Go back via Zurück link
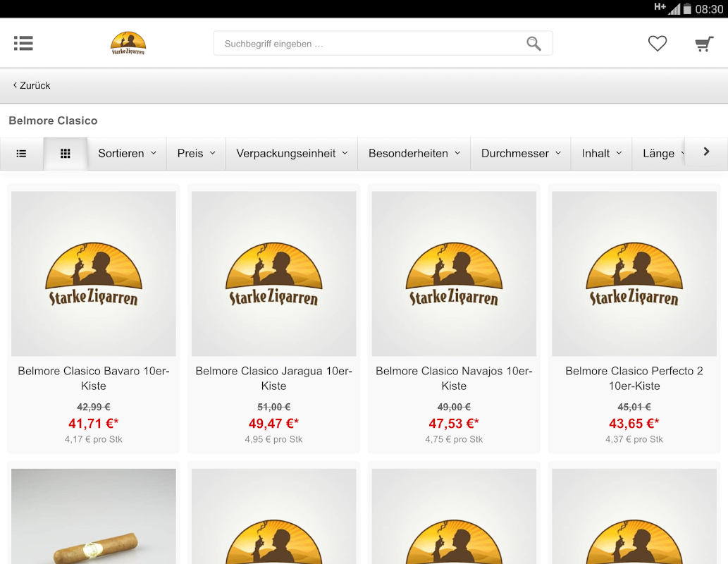 coord(32,85)
